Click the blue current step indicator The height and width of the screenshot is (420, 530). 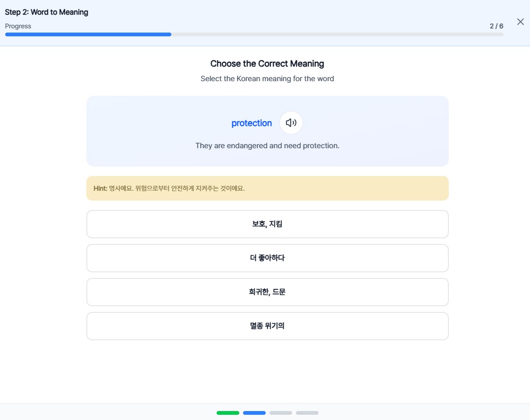pyautogui.click(x=254, y=413)
